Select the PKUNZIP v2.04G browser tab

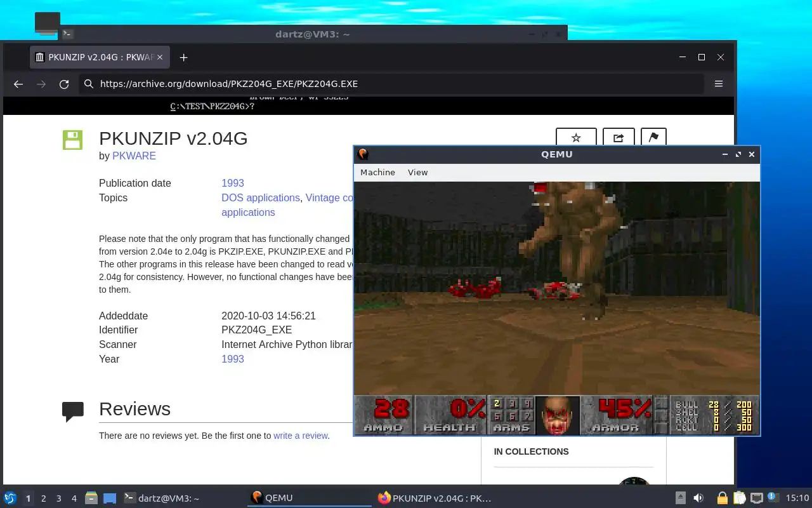click(x=100, y=57)
